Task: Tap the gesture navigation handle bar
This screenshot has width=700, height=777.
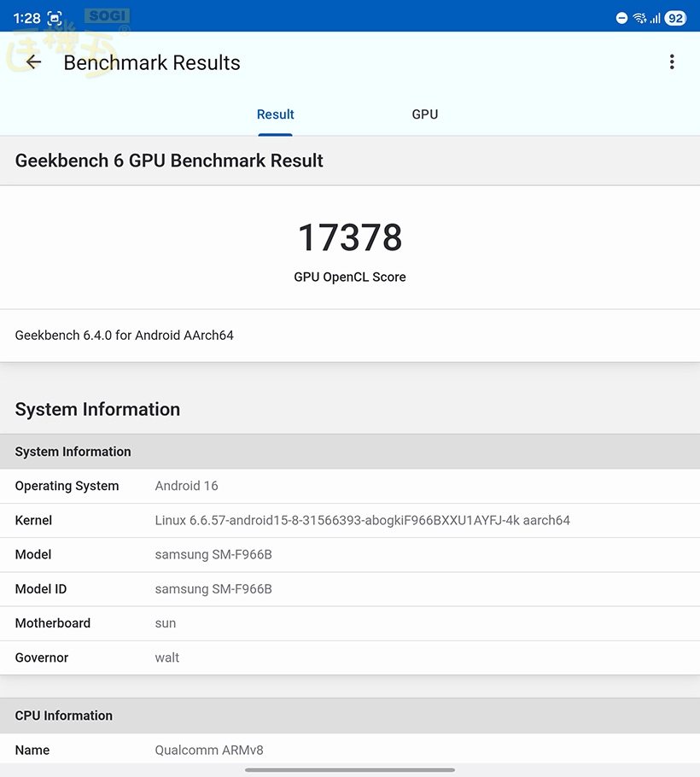Action: point(350,770)
